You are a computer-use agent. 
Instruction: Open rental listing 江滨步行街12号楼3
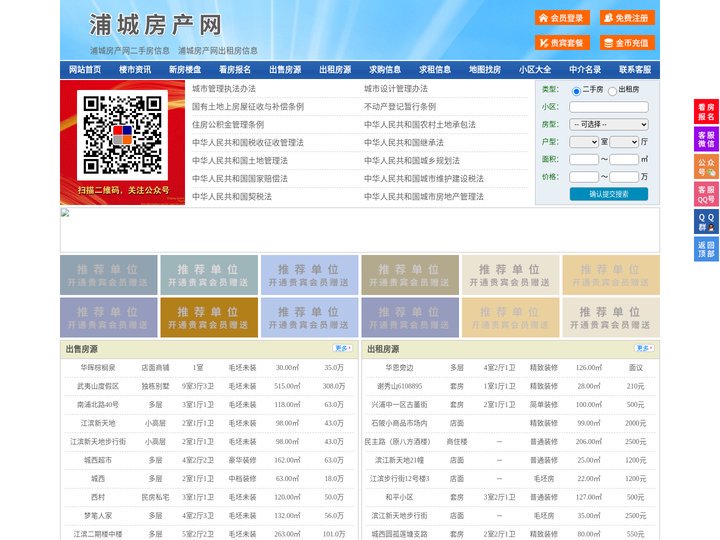(399, 478)
